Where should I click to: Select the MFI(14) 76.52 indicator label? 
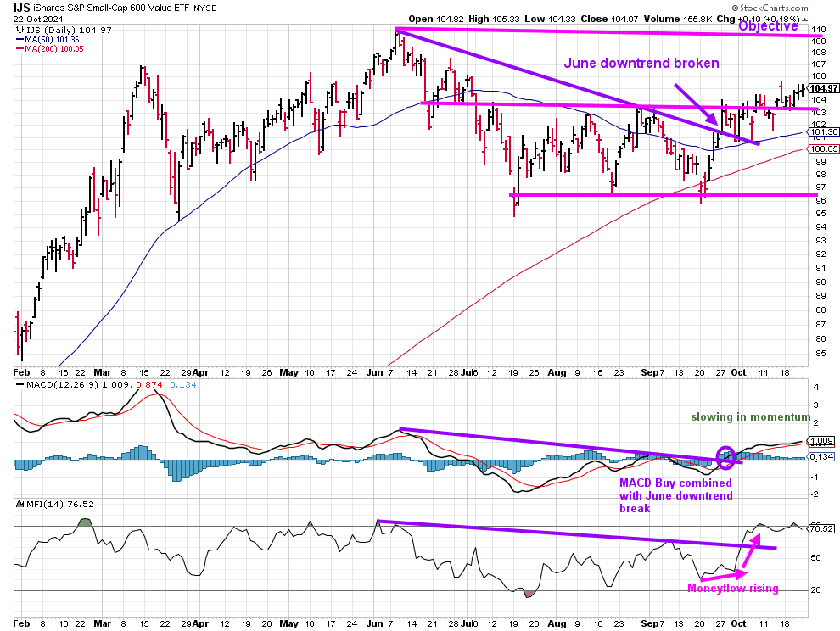coord(59,504)
